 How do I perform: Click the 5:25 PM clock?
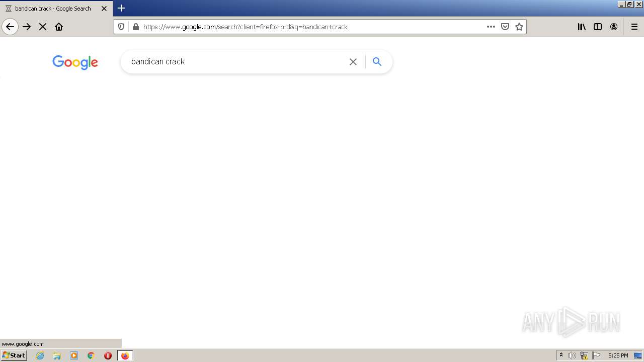point(618,355)
